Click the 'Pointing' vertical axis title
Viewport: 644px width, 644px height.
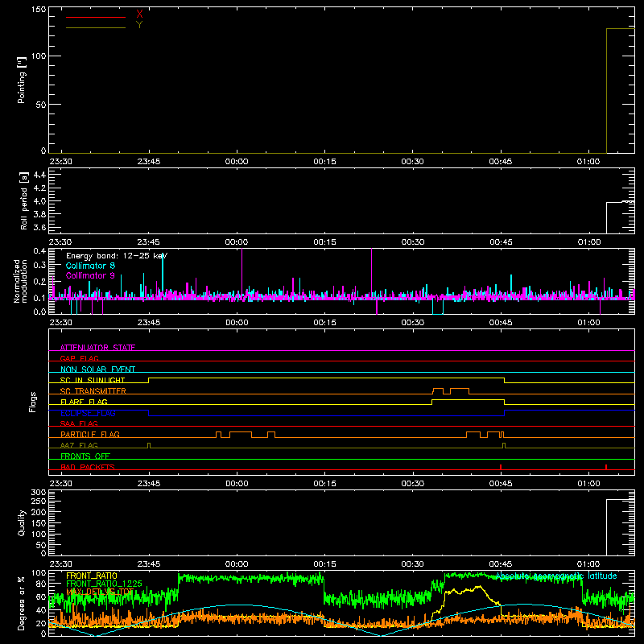click(x=22, y=80)
